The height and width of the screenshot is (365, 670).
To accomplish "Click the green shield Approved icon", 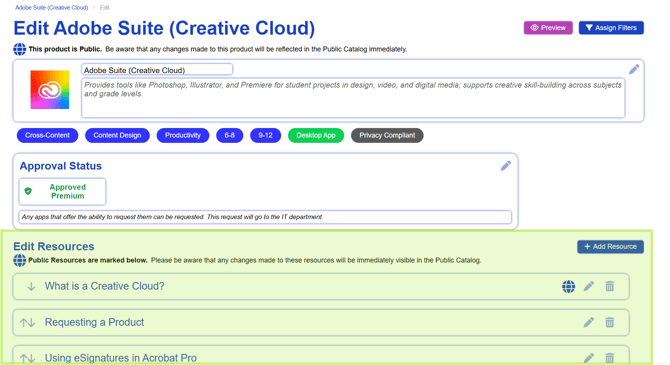I will (28, 191).
